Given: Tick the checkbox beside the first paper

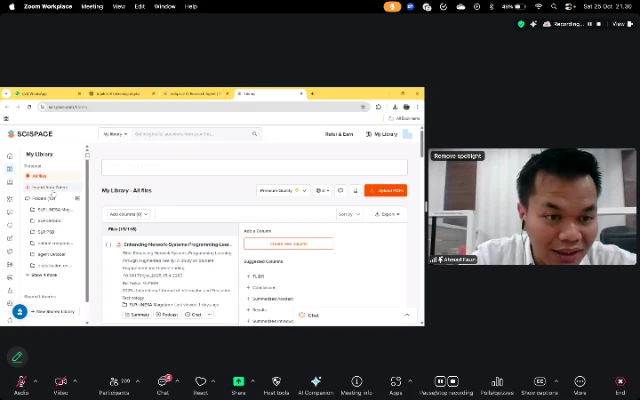Looking at the screenshot, I should pyautogui.click(x=109, y=244).
